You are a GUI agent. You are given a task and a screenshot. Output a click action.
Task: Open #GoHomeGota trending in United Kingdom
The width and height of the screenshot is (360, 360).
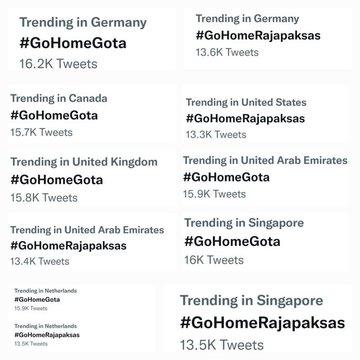pos(57,180)
